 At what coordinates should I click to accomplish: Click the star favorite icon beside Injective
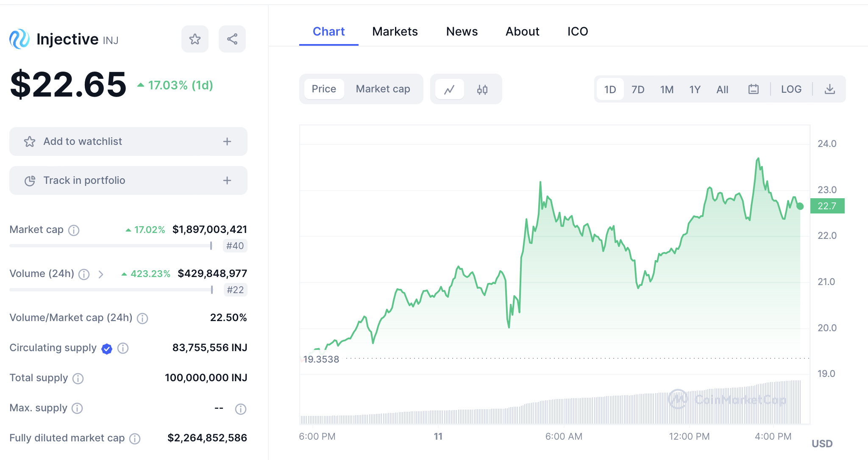195,39
